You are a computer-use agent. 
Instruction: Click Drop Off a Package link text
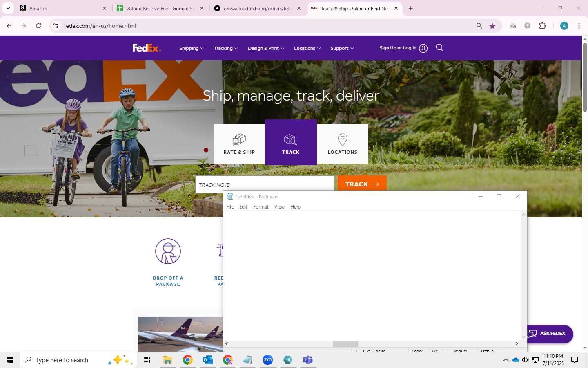(168, 281)
